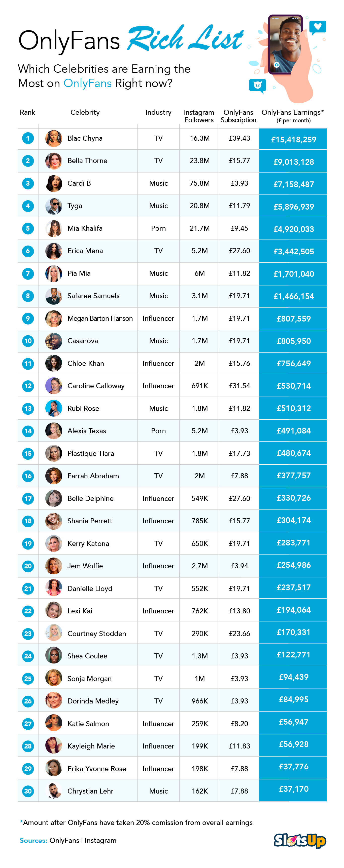344x868 pixels.
Task: Click the £15,418,259 earnings cell
Action: coord(293,139)
